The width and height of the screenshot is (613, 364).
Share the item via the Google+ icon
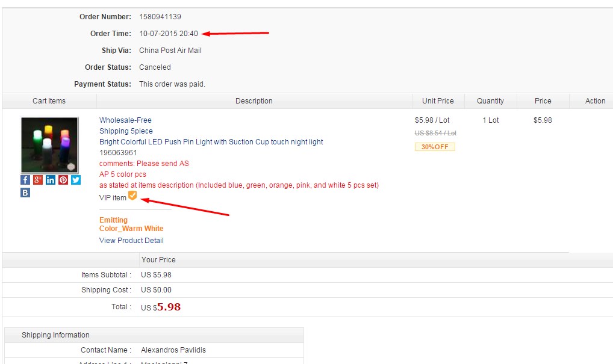(x=37, y=179)
